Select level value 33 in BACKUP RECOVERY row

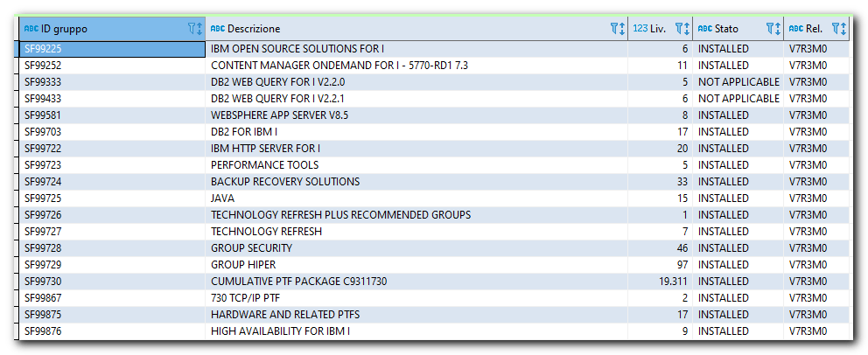point(660,181)
